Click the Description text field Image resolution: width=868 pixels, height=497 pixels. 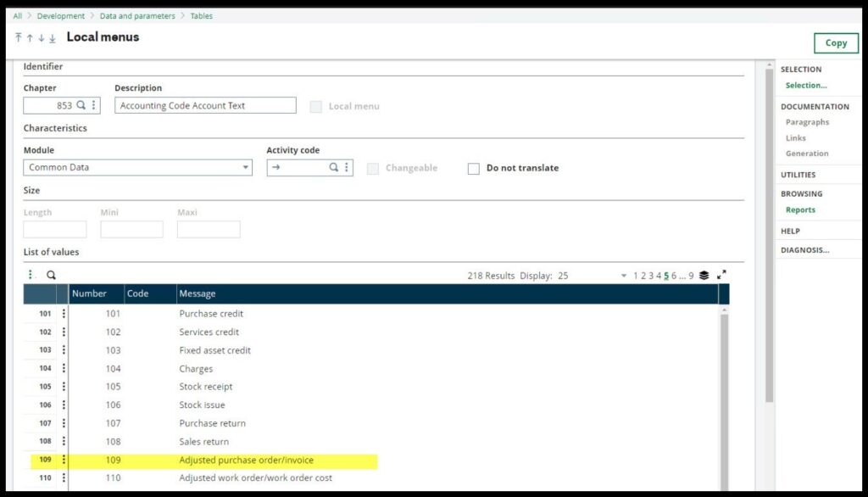coord(205,106)
